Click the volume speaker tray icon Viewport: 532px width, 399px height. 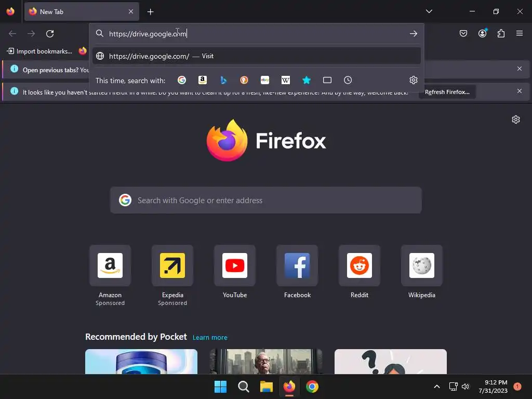(465, 387)
